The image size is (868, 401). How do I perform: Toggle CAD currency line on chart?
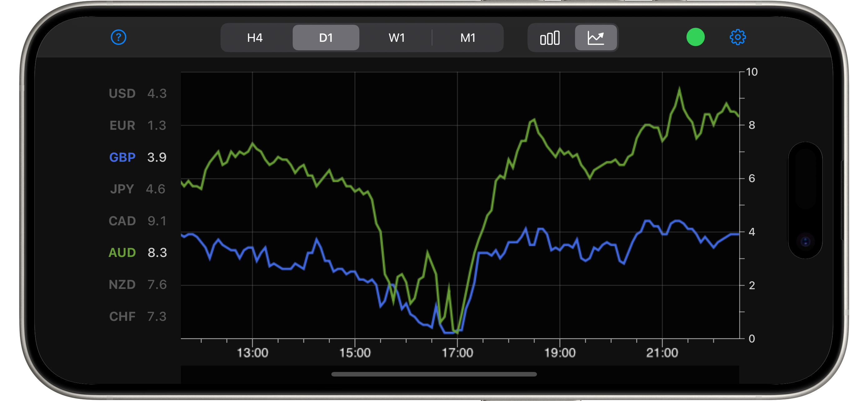(122, 221)
